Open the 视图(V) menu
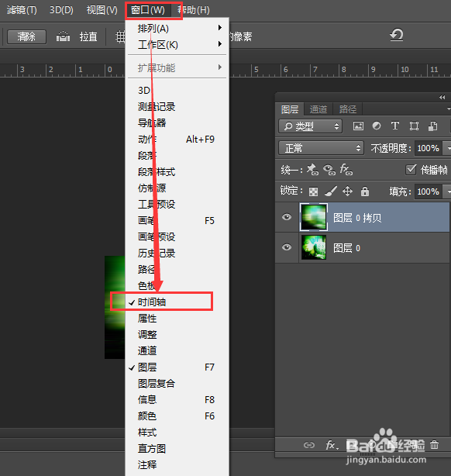This screenshot has width=451, height=476. point(102,10)
